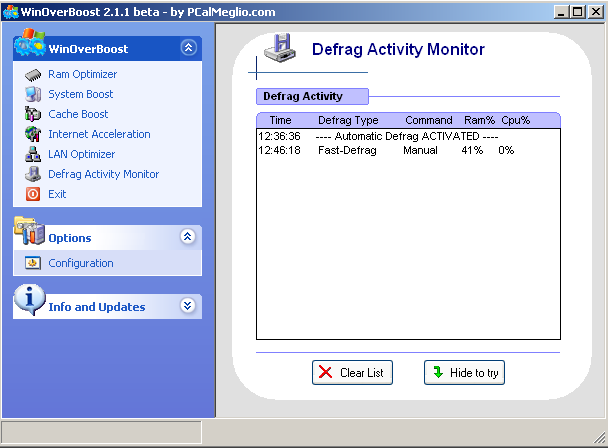The height and width of the screenshot is (448, 608).
Task: Open Defrag Activity Monitor link
Action: pos(104,174)
